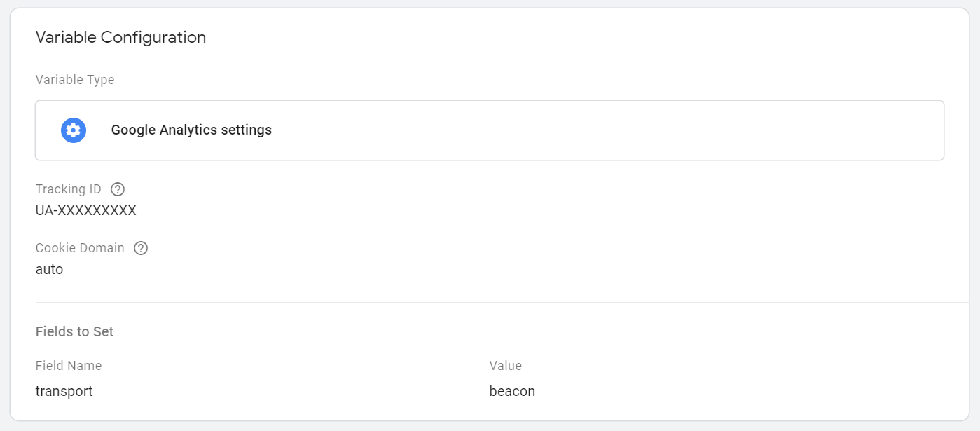Click the empty space right of the Variable Configuration title
The height and width of the screenshot is (431, 980).
(560, 38)
